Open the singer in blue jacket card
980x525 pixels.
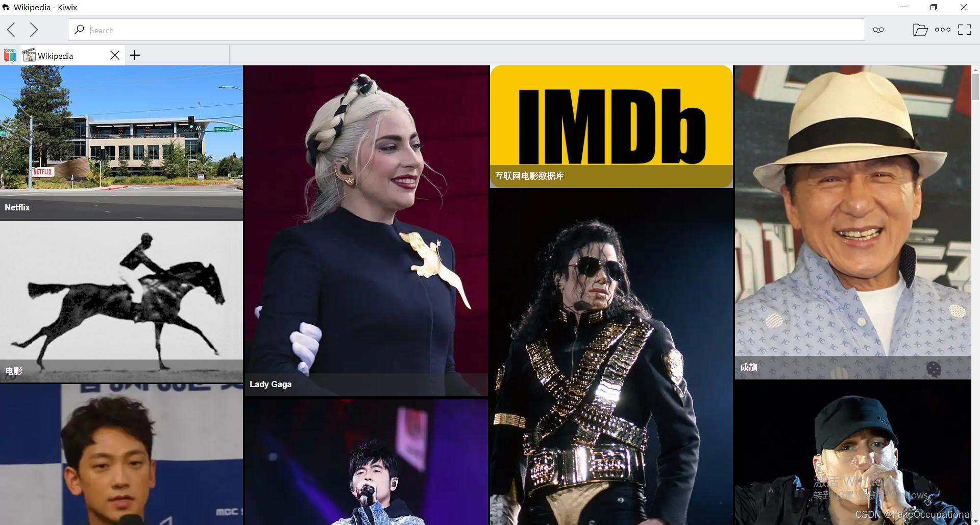(366, 462)
